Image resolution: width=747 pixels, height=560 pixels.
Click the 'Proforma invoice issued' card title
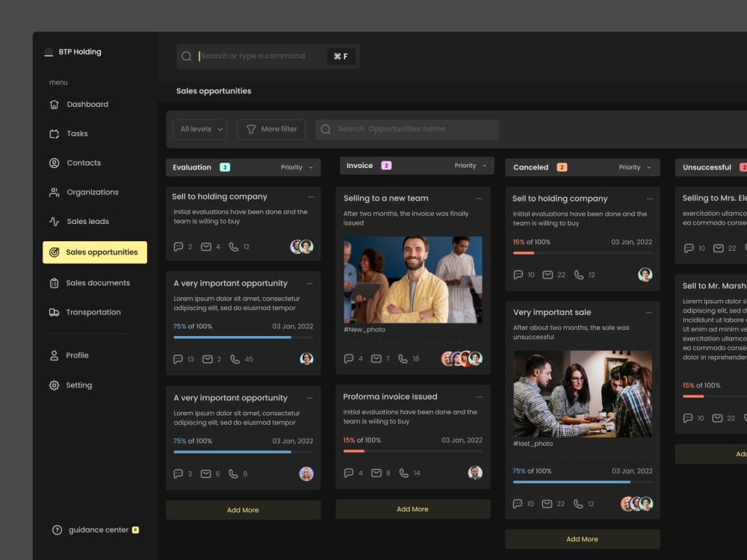tap(390, 396)
